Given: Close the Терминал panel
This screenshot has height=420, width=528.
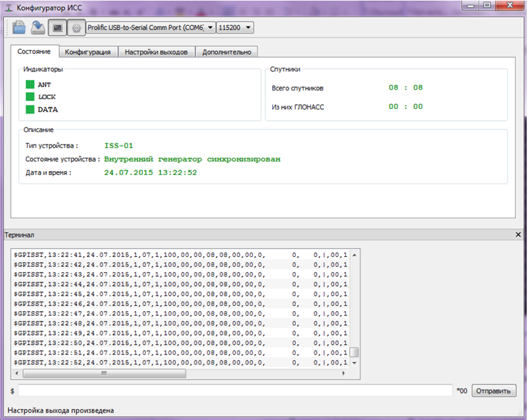Looking at the screenshot, I should 518,234.
